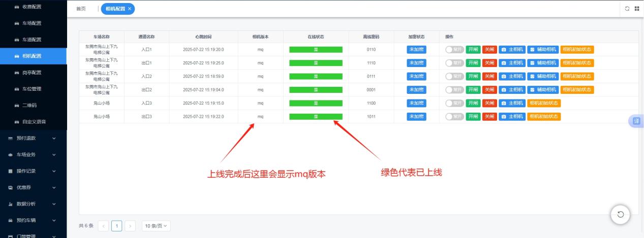Image resolution: width=644 pixels, height=238 pixels.
Task: Click 相机初始状态 for 入口1
Action: 577,50
